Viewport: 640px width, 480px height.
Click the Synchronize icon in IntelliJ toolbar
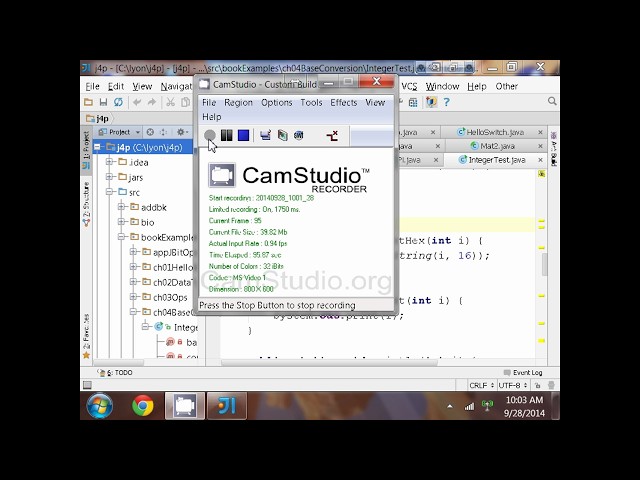click(118, 102)
